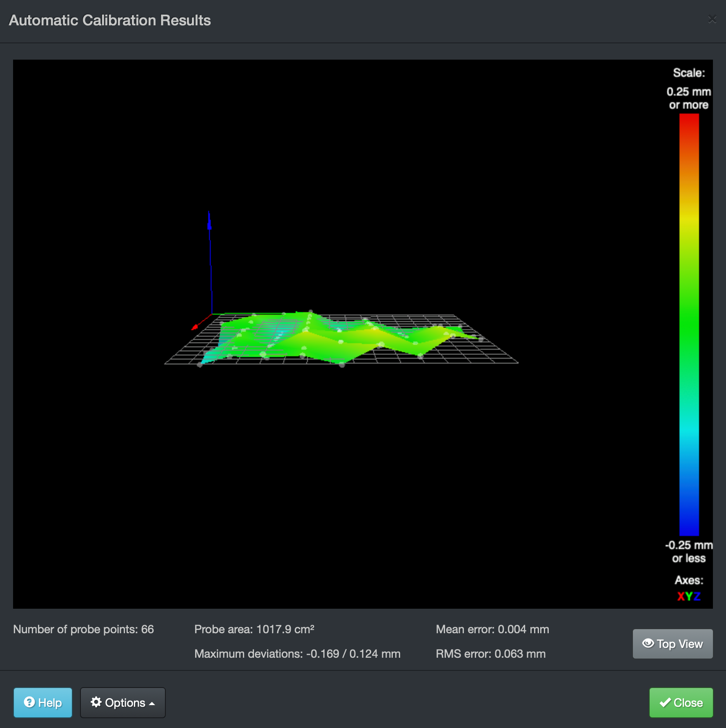This screenshot has height=728, width=726.
Task: Click the 'Scale:' label
Action: (x=689, y=73)
